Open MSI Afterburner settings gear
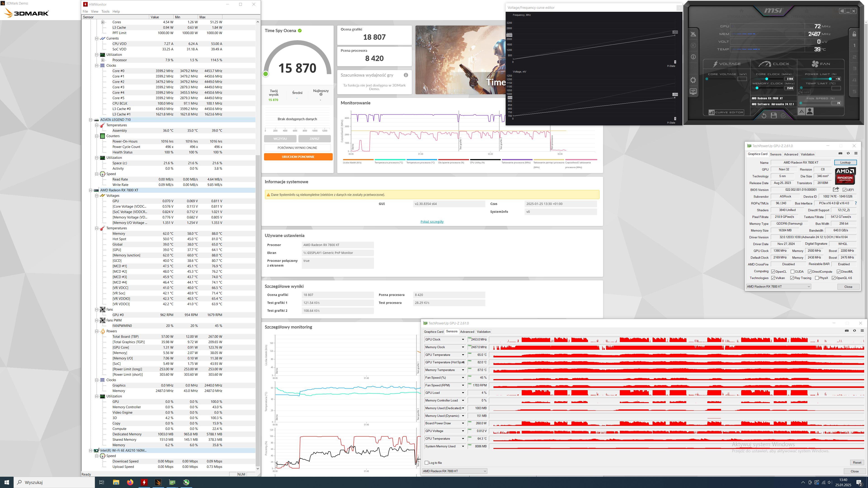868x488 pixels. coord(693,80)
